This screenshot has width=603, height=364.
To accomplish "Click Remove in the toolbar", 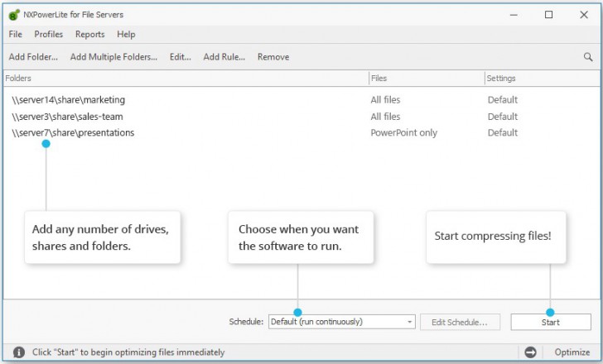I will point(273,57).
